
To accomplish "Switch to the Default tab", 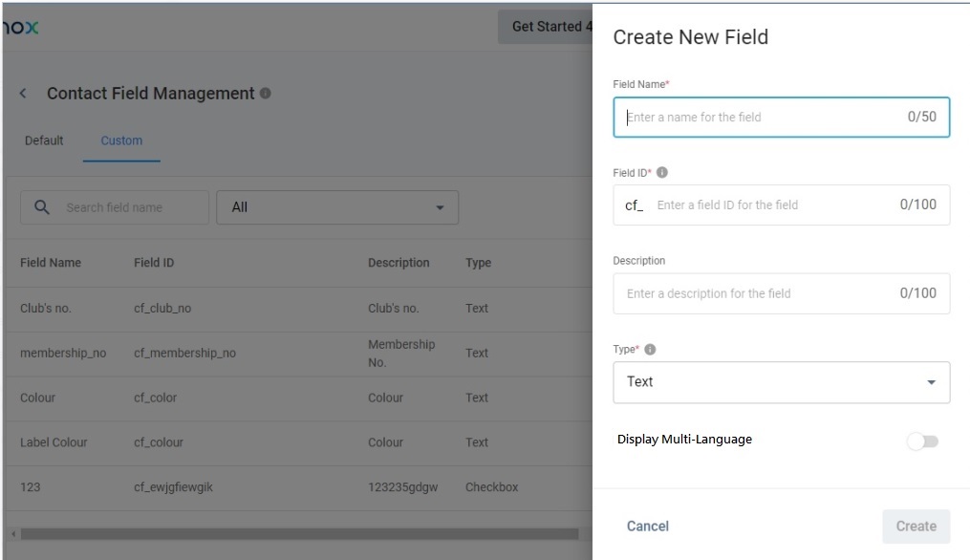I will pos(44,140).
